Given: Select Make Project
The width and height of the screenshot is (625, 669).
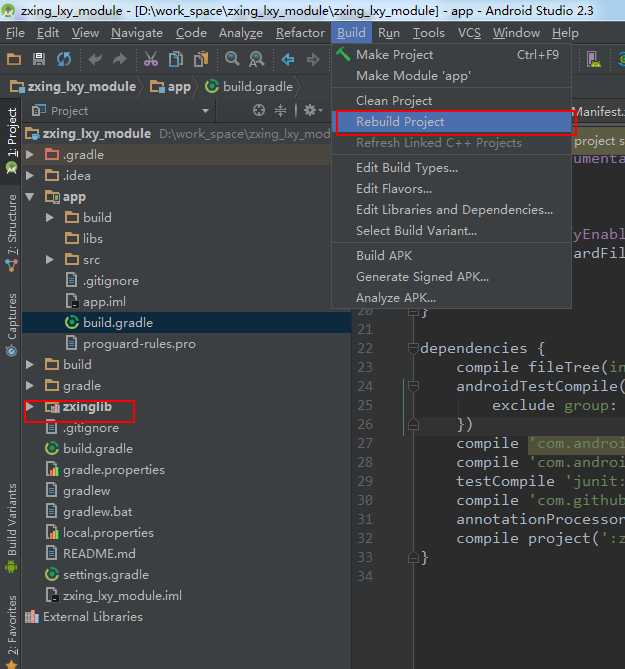Looking at the screenshot, I should click(451, 55).
